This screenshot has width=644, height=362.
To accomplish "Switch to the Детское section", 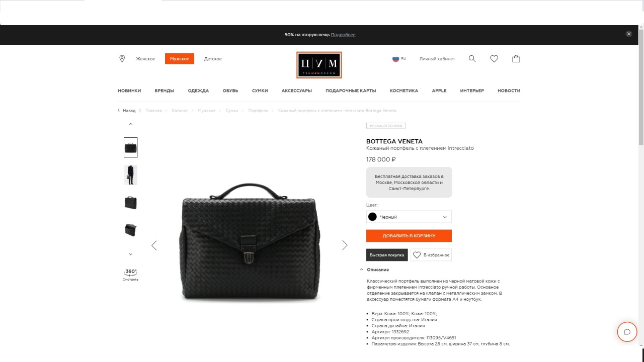I will 213,59.
